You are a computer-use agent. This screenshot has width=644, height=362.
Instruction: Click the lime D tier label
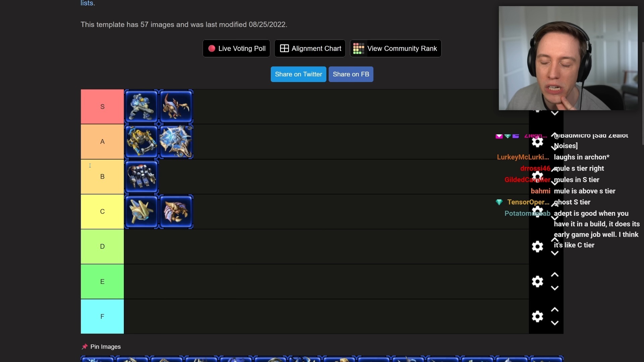tap(102, 246)
